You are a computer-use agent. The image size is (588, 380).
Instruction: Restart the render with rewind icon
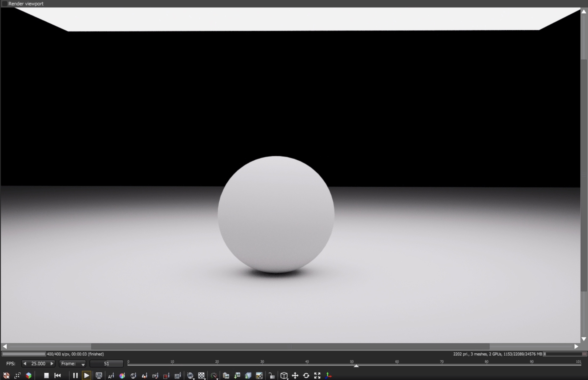(x=58, y=375)
